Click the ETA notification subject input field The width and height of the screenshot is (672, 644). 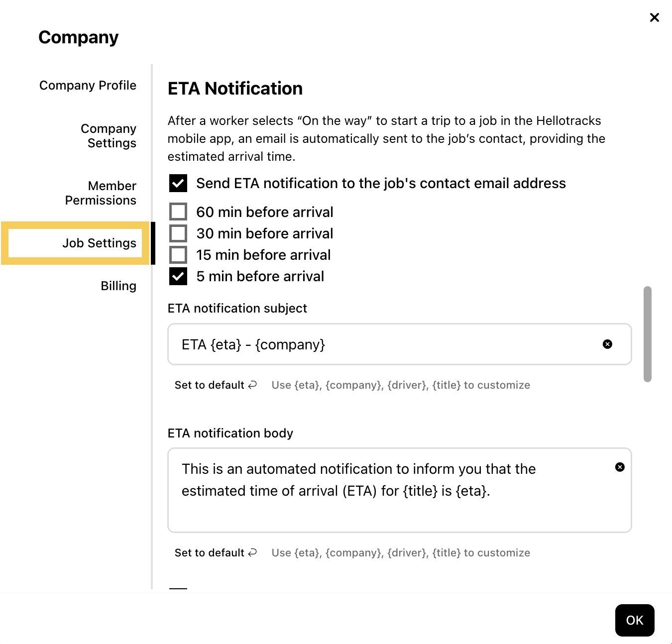[x=383, y=344]
